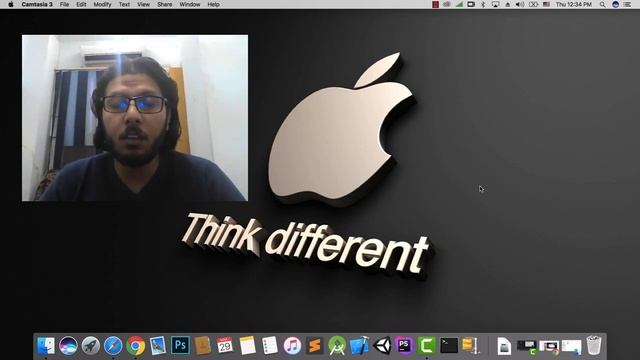
Task: Open PhpStorm from the Dock
Action: click(x=404, y=346)
